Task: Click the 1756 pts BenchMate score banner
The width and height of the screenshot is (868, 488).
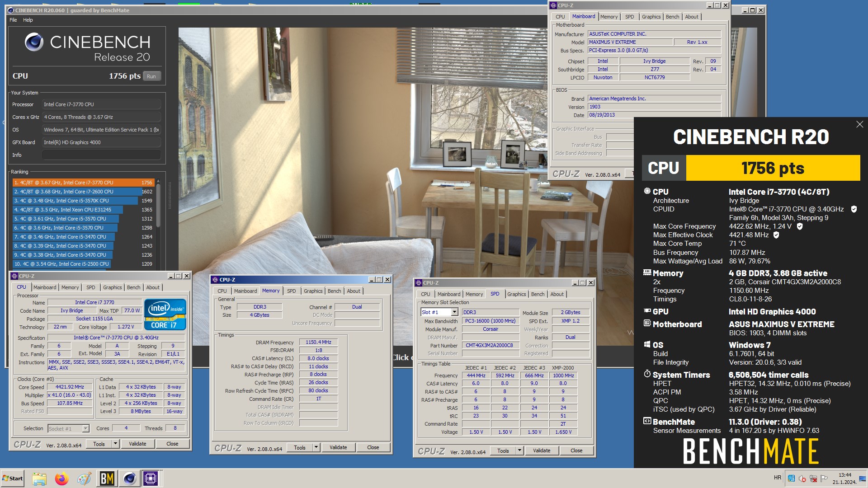Action: click(x=773, y=168)
